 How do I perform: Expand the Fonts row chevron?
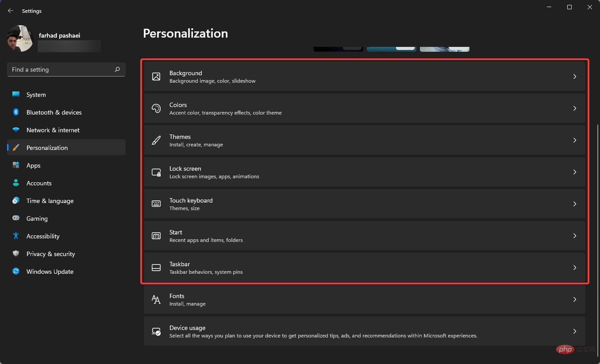pos(575,299)
